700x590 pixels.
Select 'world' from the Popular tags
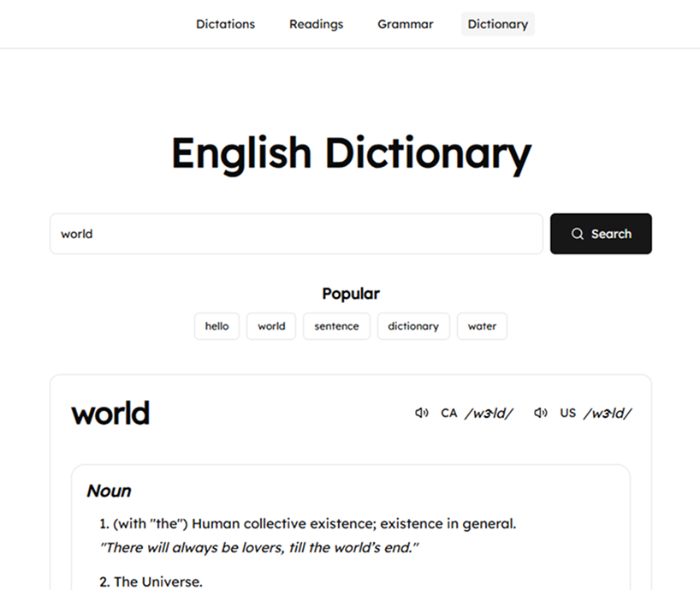[270, 326]
